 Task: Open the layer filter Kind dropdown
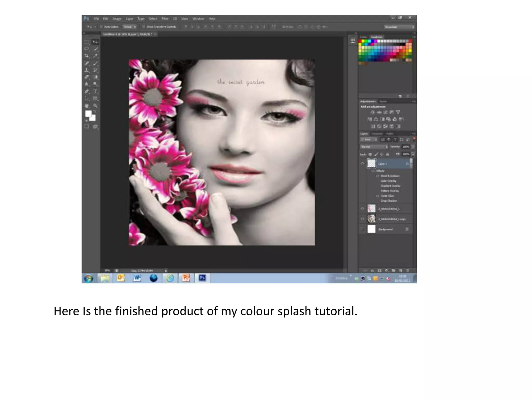[x=369, y=139]
